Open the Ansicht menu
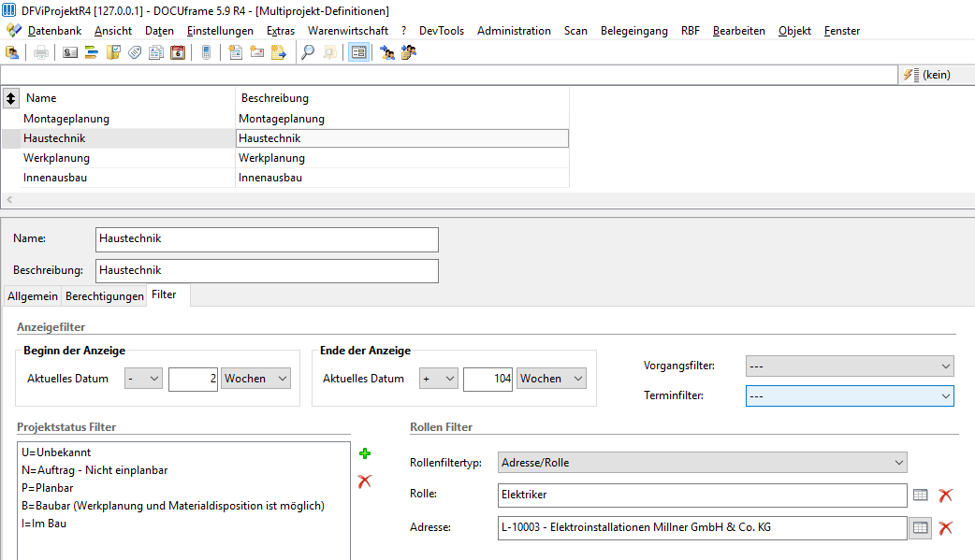 pos(113,31)
